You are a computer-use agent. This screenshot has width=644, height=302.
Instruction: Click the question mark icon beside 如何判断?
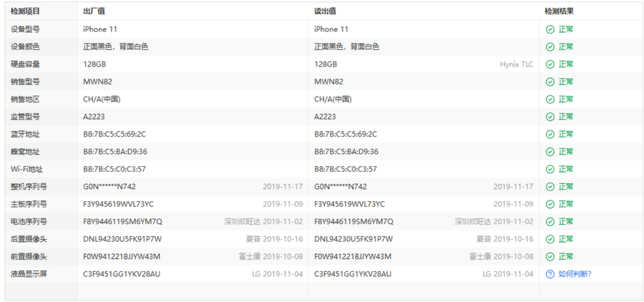pos(550,274)
